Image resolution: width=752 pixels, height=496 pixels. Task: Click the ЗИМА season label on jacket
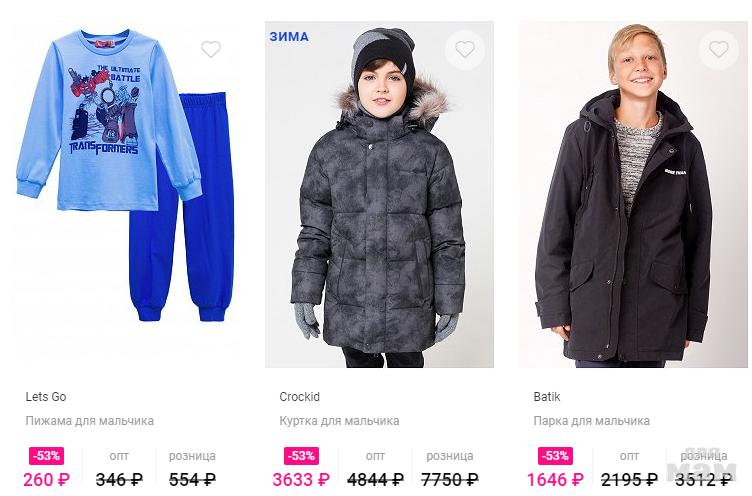289,36
